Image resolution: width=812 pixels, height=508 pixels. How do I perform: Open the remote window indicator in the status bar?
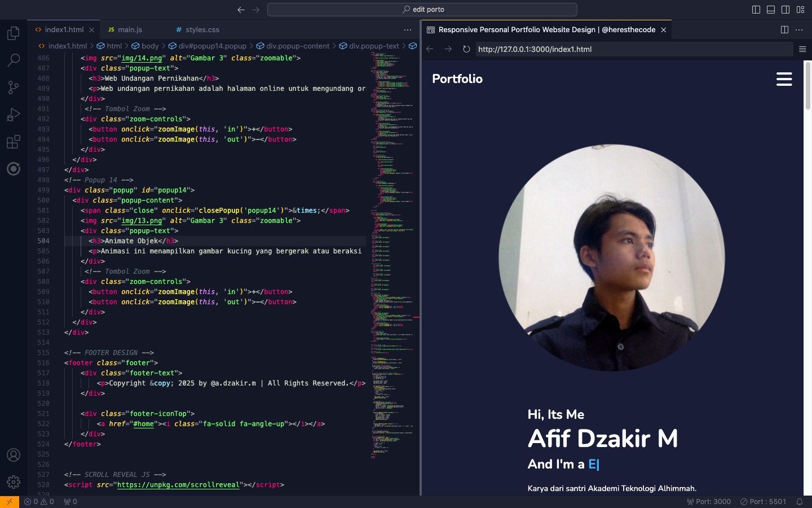[10, 502]
